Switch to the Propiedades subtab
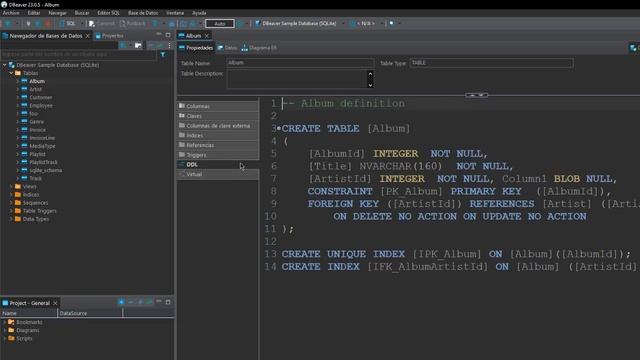The width and height of the screenshot is (640, 360). click(x=196, y=48)
